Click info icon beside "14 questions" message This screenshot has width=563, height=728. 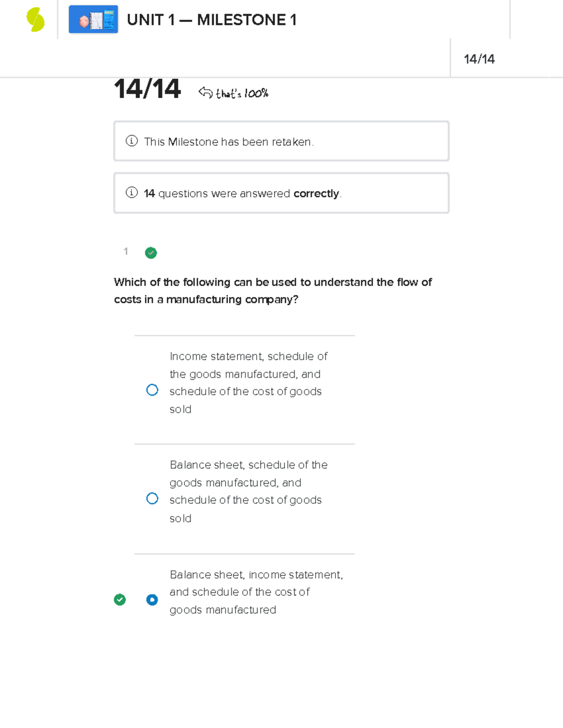pyautogui.click(x=132, y=193)
